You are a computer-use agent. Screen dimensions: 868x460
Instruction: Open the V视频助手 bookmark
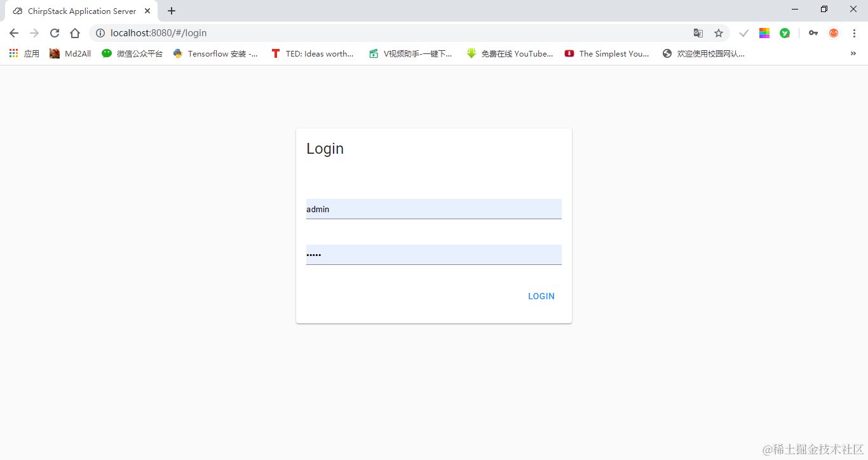coord(410,54)
